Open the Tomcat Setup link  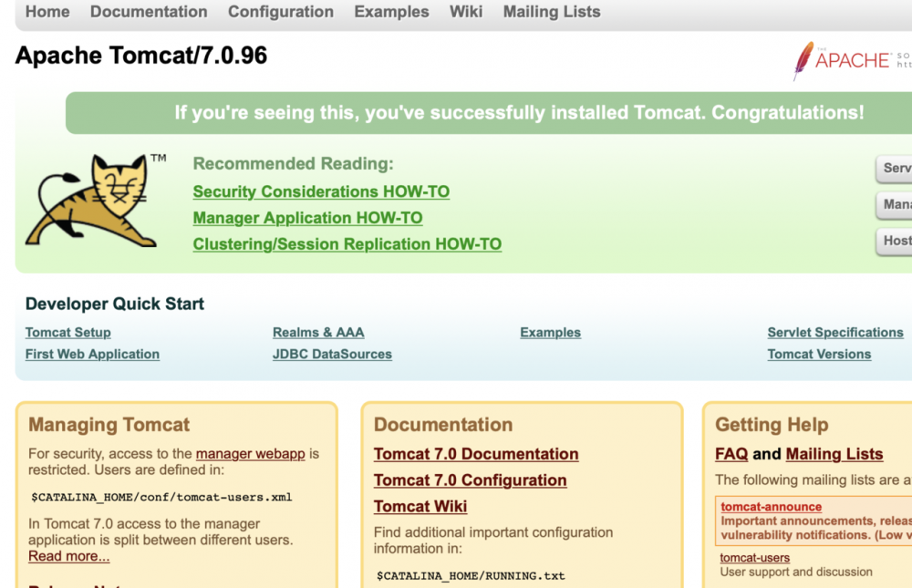68,332
